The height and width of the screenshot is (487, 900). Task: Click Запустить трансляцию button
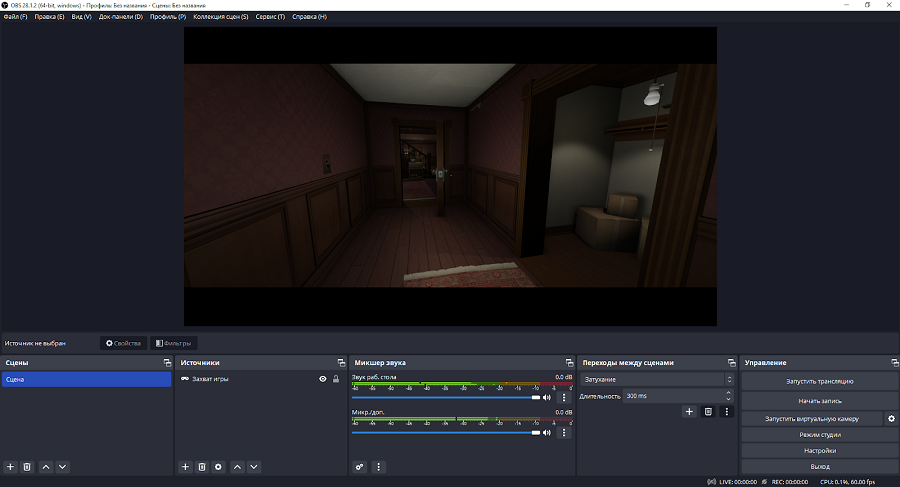(819, 381)
